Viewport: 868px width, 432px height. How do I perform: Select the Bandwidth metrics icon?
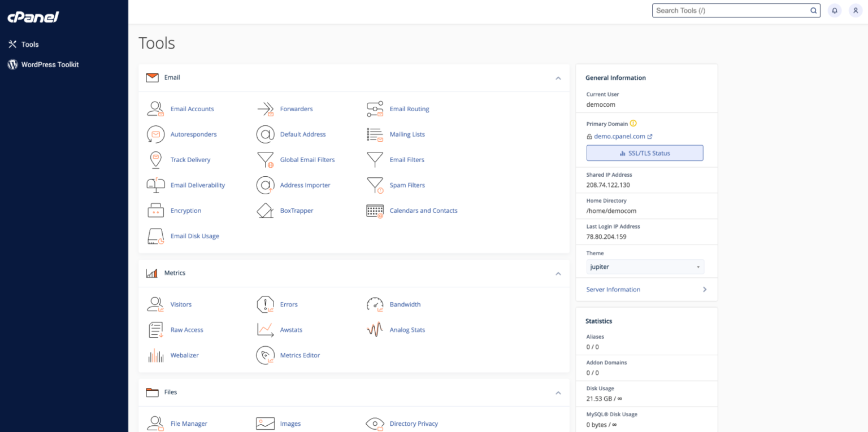(374, 304)
